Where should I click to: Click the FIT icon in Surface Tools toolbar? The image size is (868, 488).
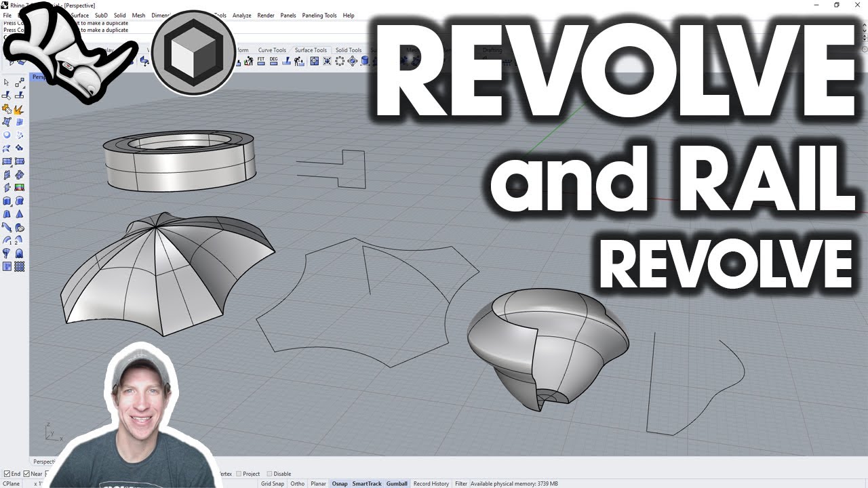[x=261, y=61]
